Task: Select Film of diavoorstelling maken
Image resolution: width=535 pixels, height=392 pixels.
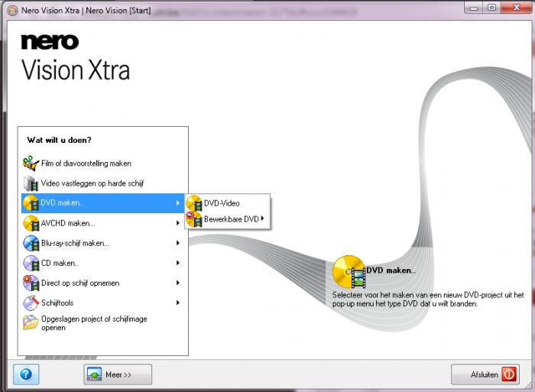Action: tap(102, 164)
